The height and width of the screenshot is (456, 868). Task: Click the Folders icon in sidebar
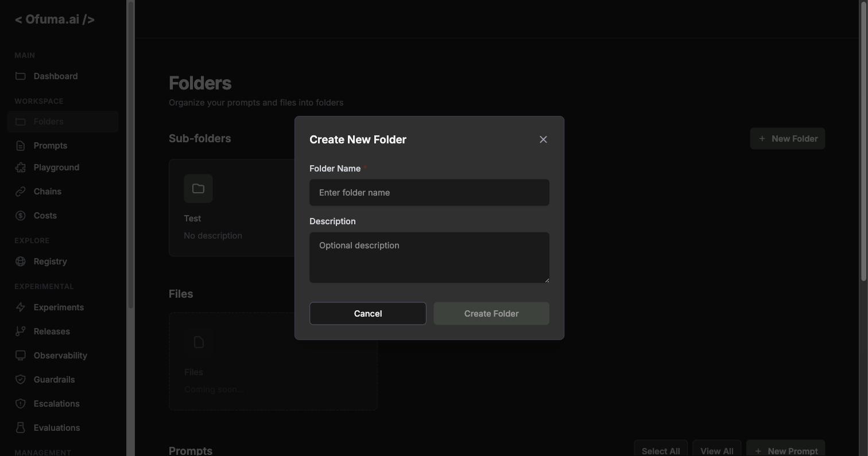(21, 122)
